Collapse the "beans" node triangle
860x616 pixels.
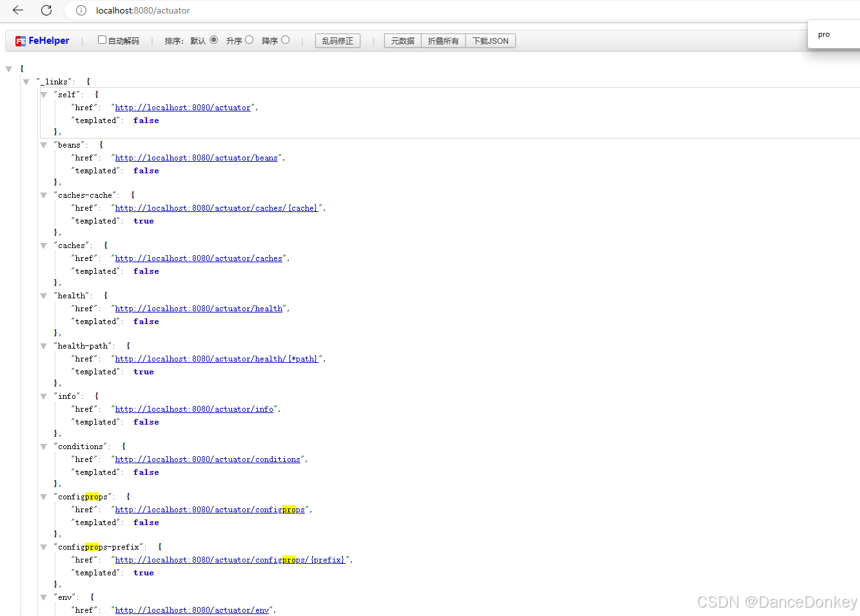(44, 145)
